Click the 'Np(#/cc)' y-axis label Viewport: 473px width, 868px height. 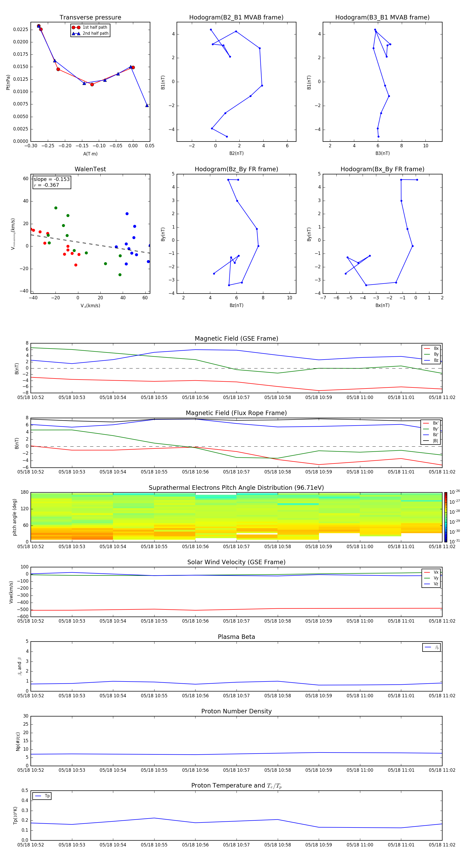tap(18, 741)
